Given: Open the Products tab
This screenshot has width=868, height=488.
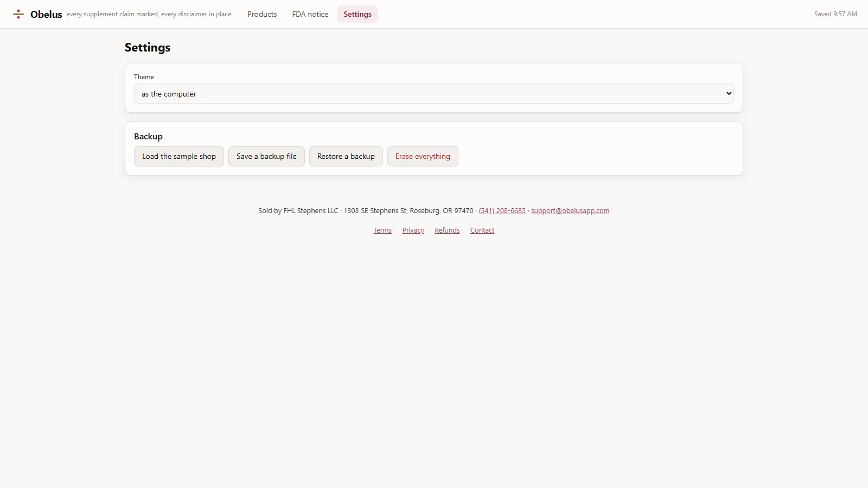Looking at the screenshot, I should coord(262,14).
